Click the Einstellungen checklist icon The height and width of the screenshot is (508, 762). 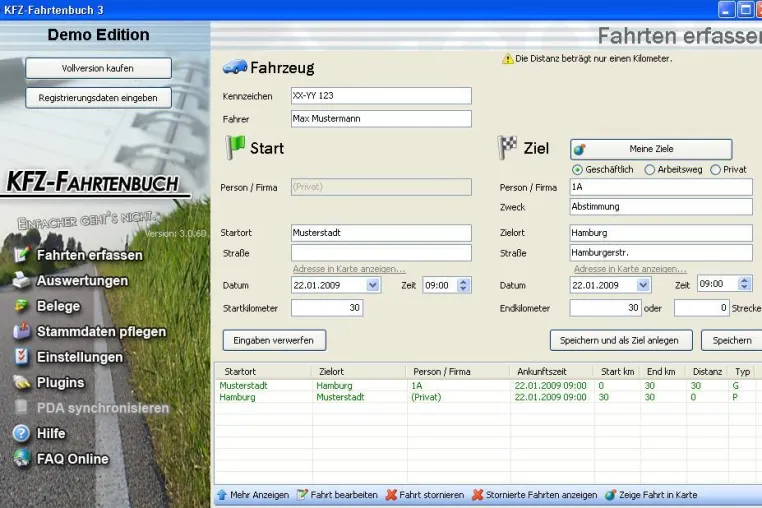pyautogui.click(x=21, y=356)
